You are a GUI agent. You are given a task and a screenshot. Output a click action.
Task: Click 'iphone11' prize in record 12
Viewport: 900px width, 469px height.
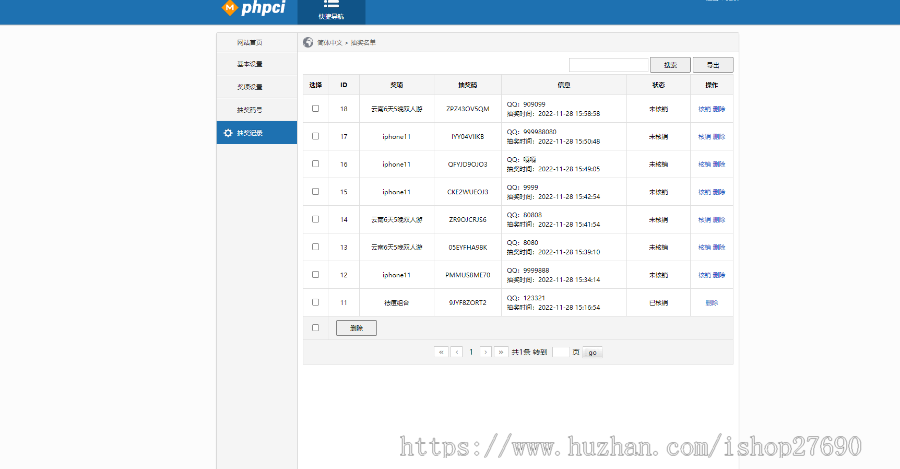[x=397, y=275]
